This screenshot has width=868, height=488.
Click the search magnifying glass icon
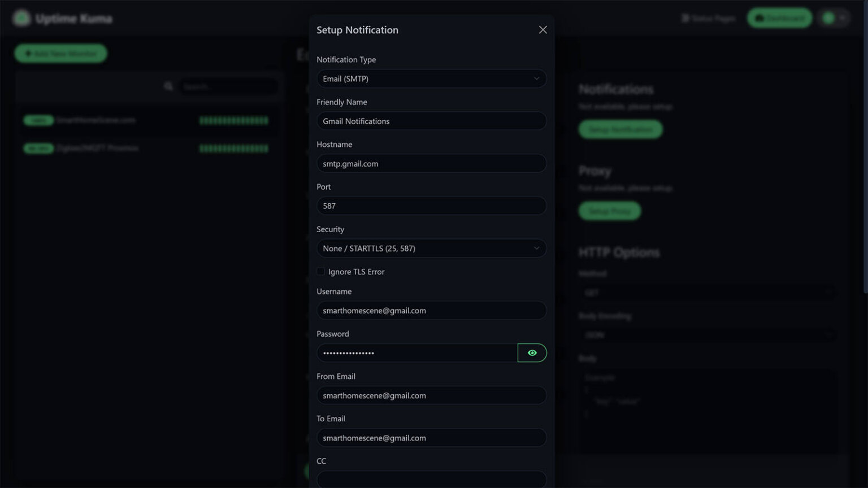pos(168,86)
